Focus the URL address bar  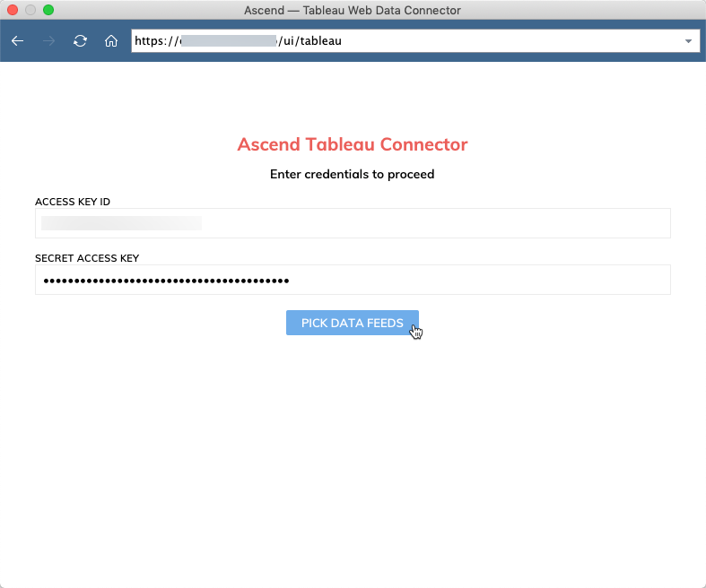pos(415,41)
